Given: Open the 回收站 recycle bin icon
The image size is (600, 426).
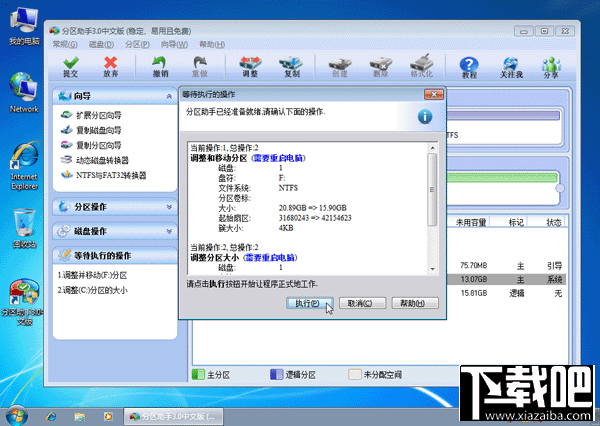Looking at the screenshot, I should point(24,229).
